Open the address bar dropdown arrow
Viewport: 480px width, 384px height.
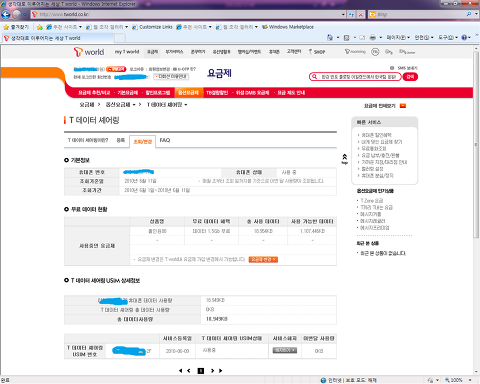pyautogui.click(x=343, y=14)
